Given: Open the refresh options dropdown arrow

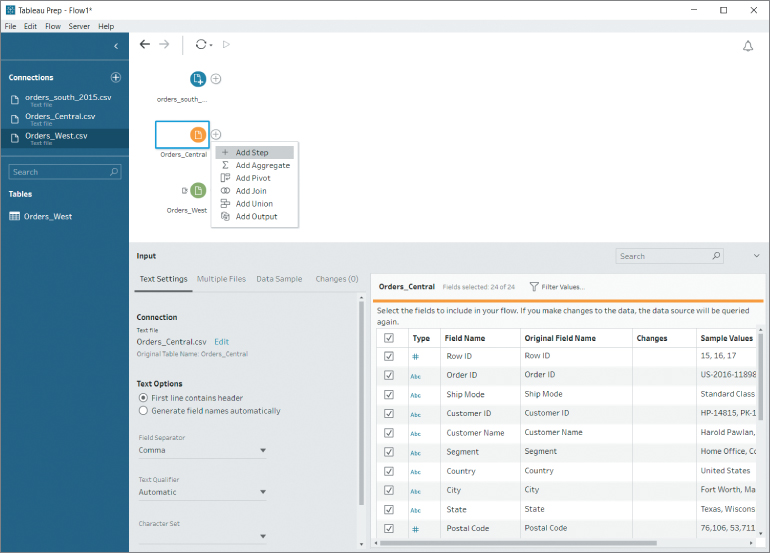Looking at the screenshot, I should pos(211,45).
